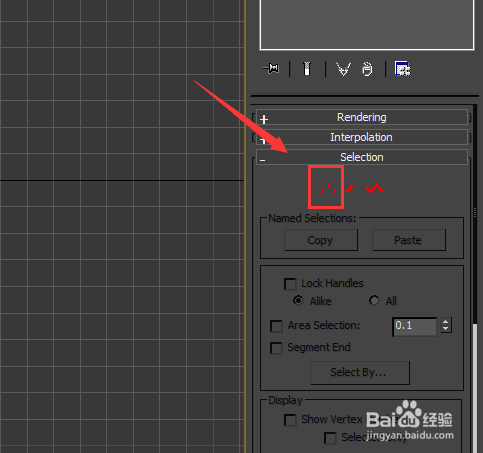This screenshot has width=483, height=453.
Task: Enable Lock Handles checkbox
Action: [x=290, y=284]
